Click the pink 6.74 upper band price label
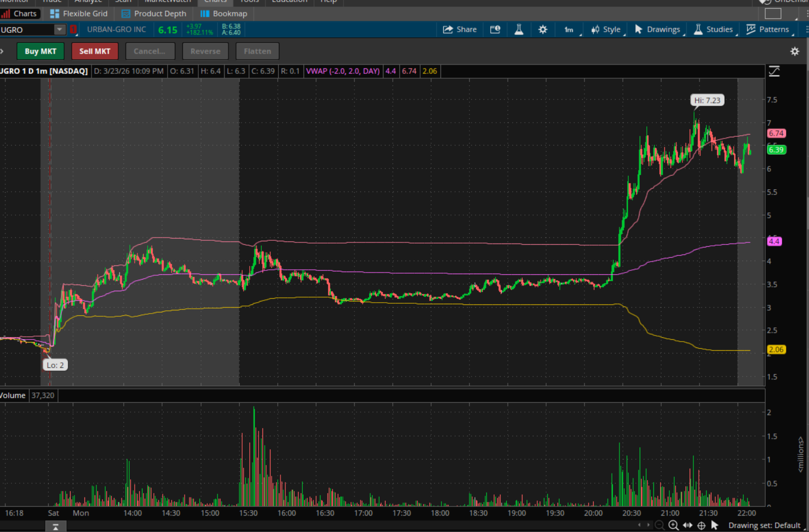 [x=776, y=134]
